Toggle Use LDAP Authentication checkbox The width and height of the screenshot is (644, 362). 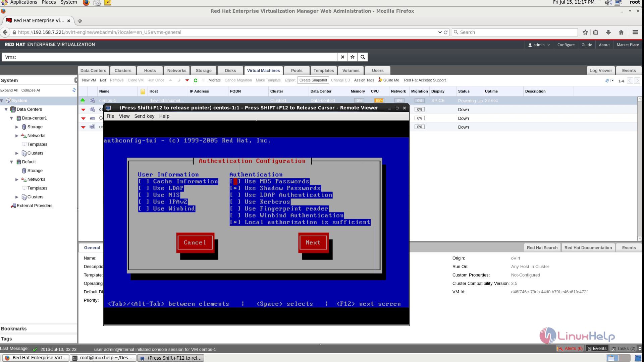(235, 195)
